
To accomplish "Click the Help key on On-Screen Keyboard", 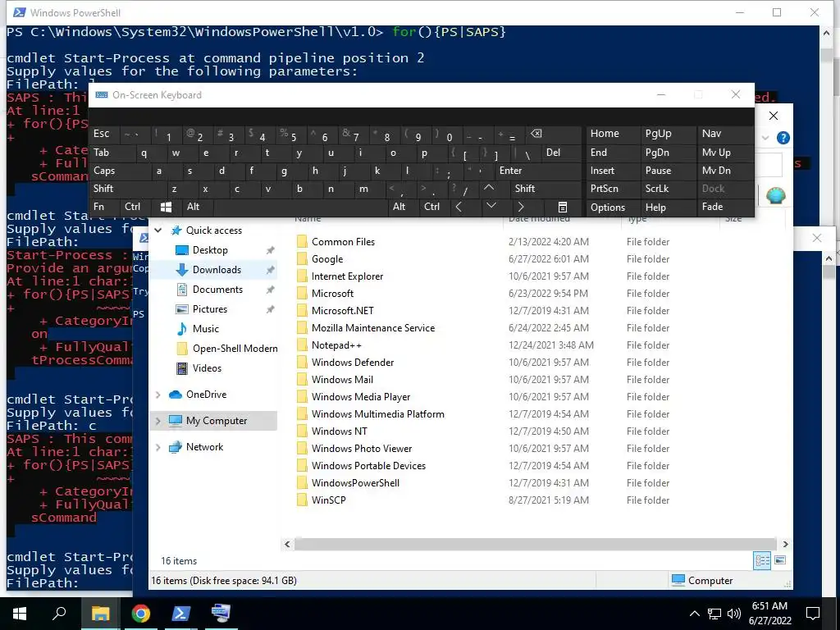I will (668, 207).
